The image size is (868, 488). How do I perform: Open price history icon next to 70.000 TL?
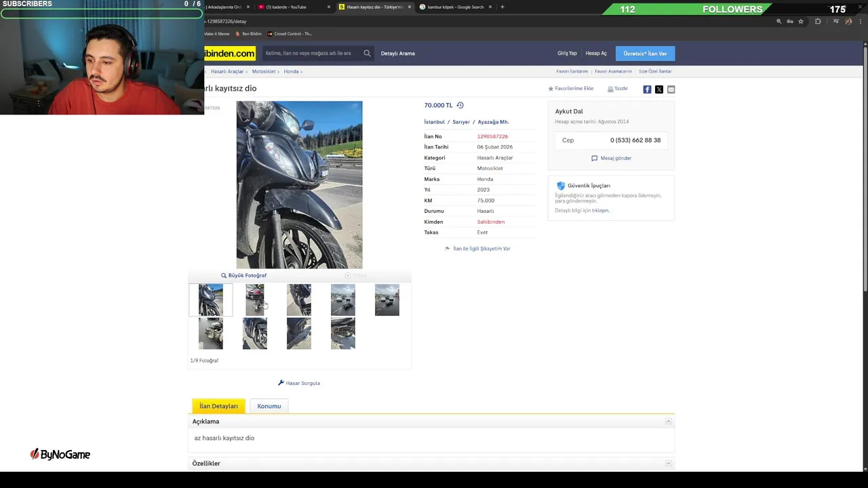click(460, 105)
